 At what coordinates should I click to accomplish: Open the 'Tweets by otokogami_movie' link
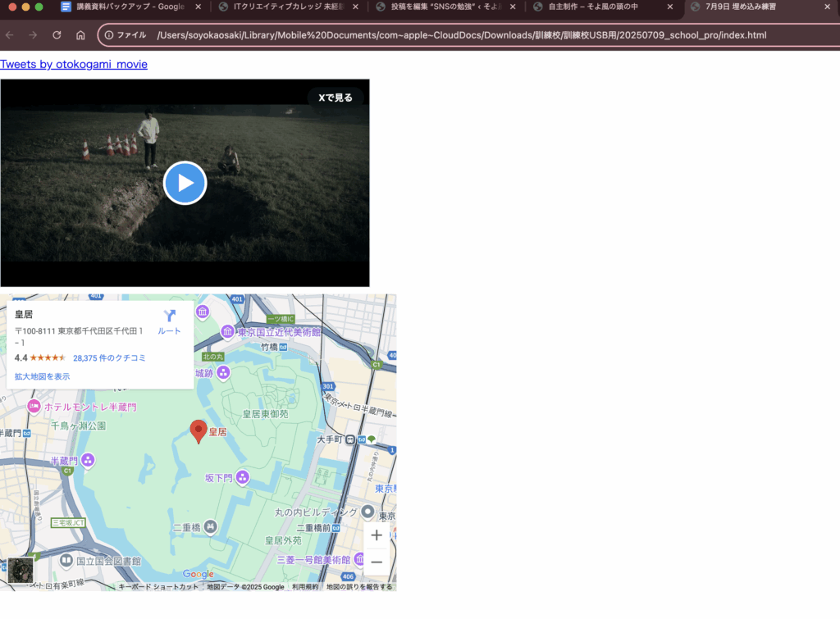pos(74,64)
